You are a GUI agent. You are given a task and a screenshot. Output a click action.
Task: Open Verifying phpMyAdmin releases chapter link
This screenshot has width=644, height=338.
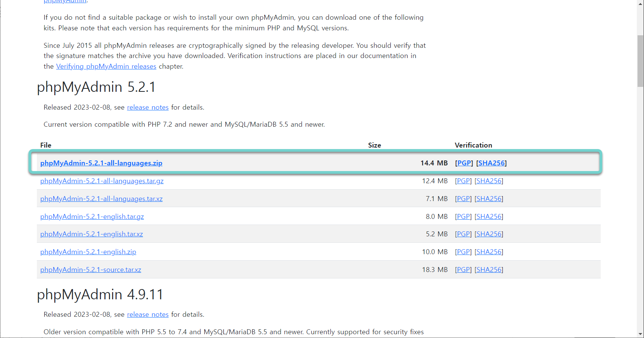tap(106, 66)
